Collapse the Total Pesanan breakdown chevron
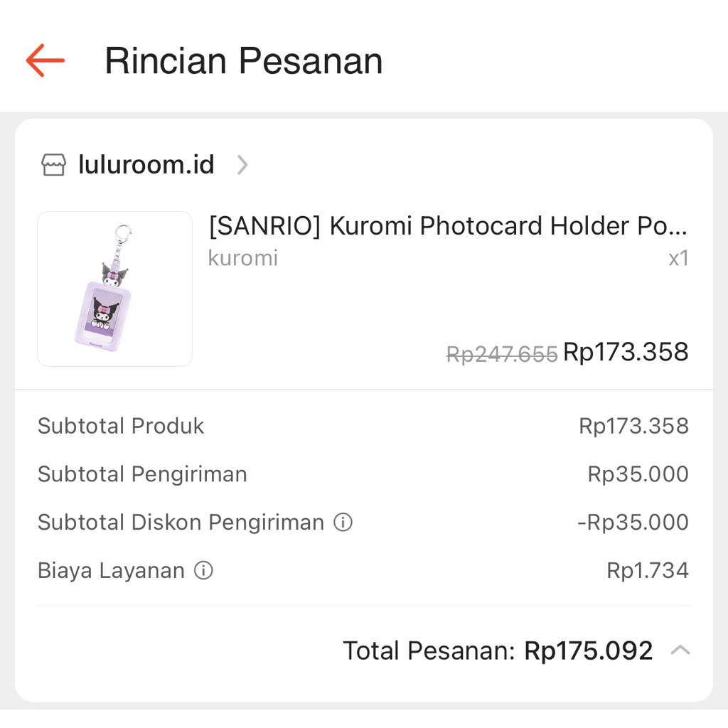The width and height of the screenshot is (728, 728). pos(680,651)
